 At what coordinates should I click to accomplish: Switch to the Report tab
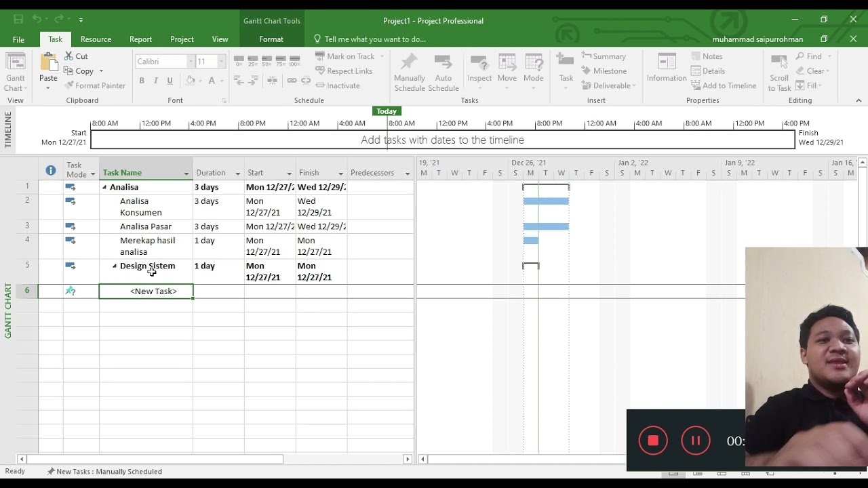pos(140,39)
